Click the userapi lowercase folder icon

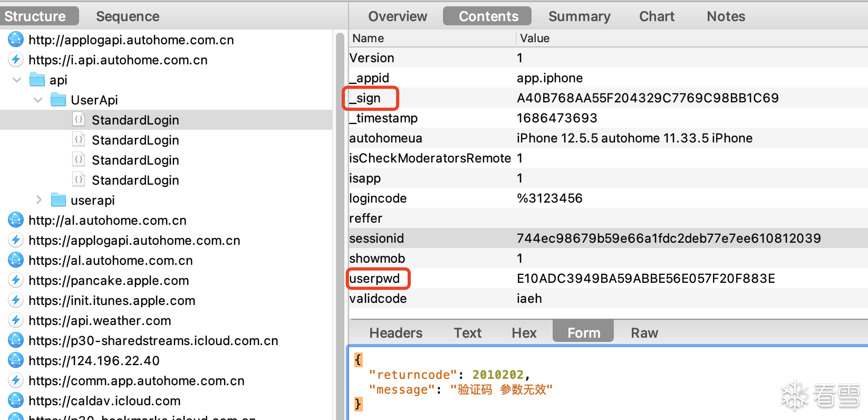pos(58,200)
